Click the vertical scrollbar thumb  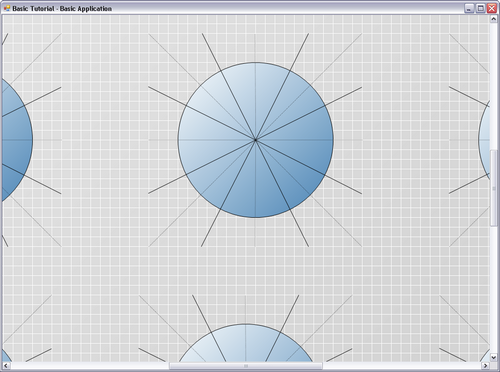click(493, 188)
